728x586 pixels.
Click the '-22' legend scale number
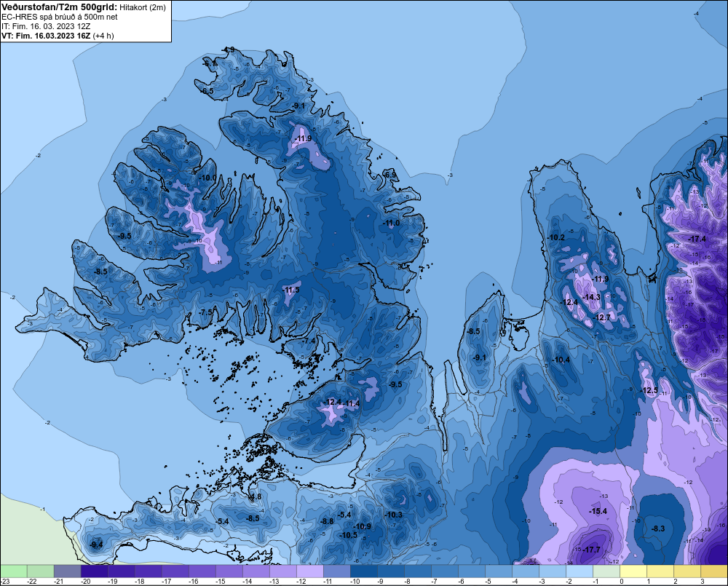coord(31,582)
